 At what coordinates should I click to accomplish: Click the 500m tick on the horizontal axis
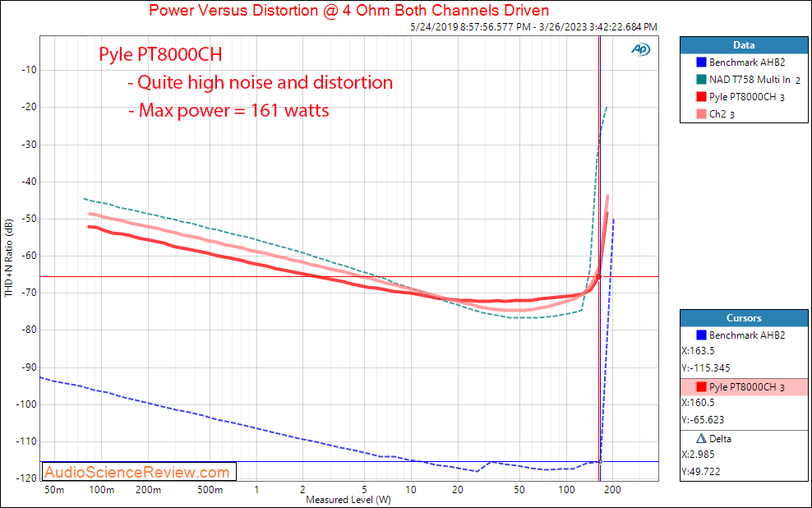click(x=210, y=490)
